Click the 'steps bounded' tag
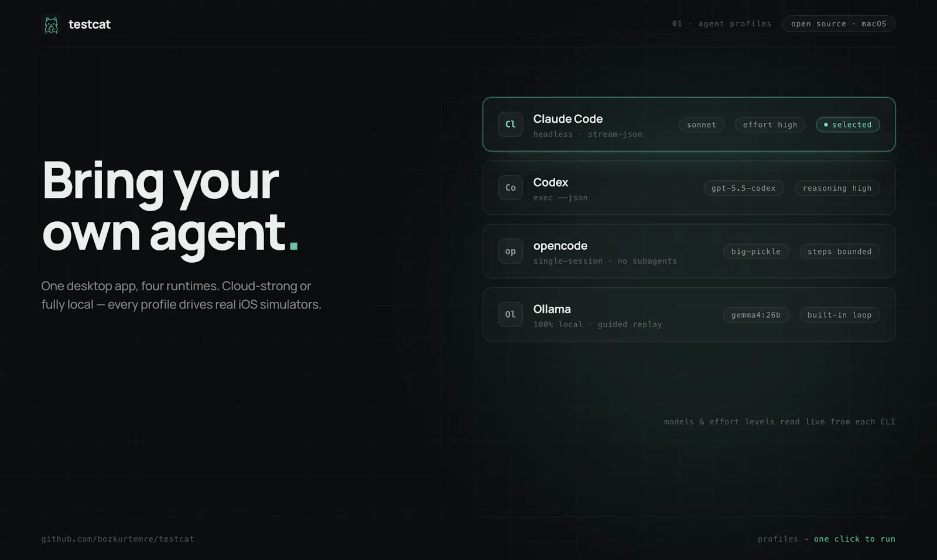 (x=839, y=252)
